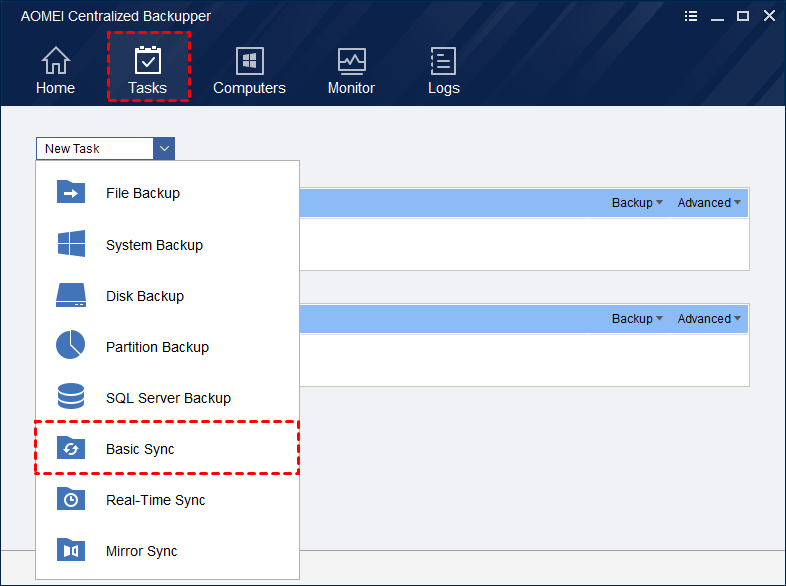This screenshot has width=786, height=586.
Task: Choose Mirror Sync option
Action: 167,551
